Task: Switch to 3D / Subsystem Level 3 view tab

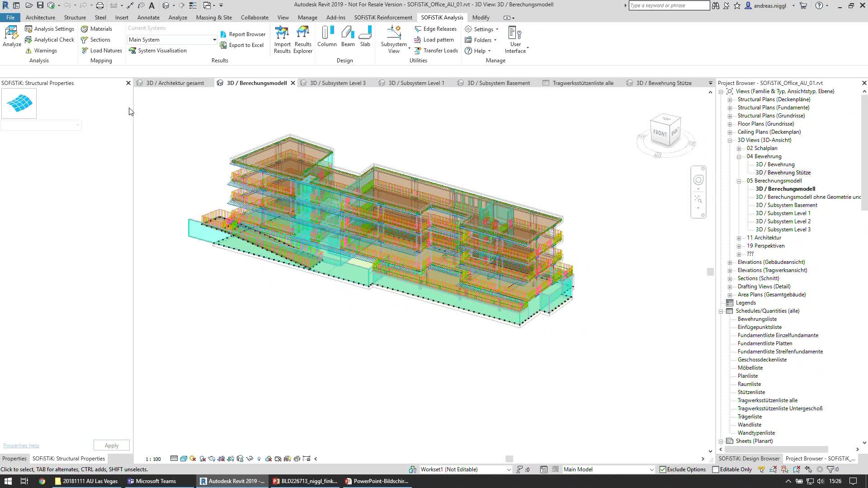Action: pos(337,83)
